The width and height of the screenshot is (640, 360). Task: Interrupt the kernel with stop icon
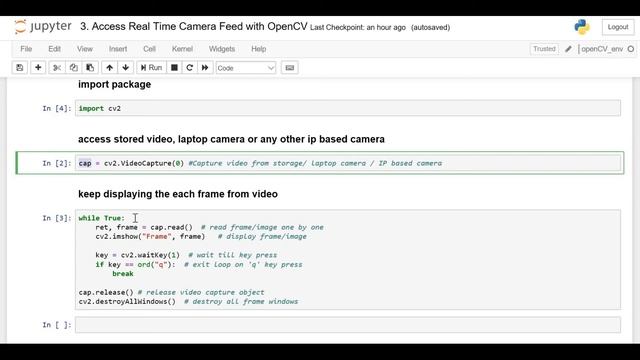point(174,68)
